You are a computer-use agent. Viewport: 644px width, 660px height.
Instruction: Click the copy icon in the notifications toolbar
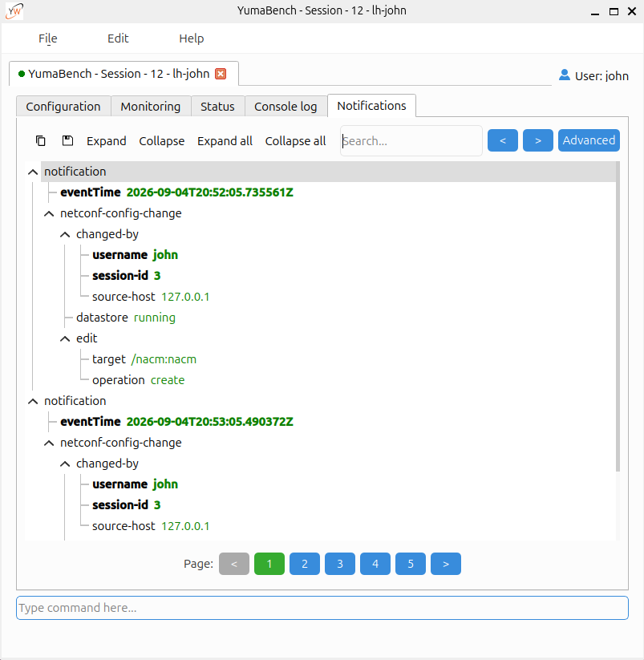(40, 140)
